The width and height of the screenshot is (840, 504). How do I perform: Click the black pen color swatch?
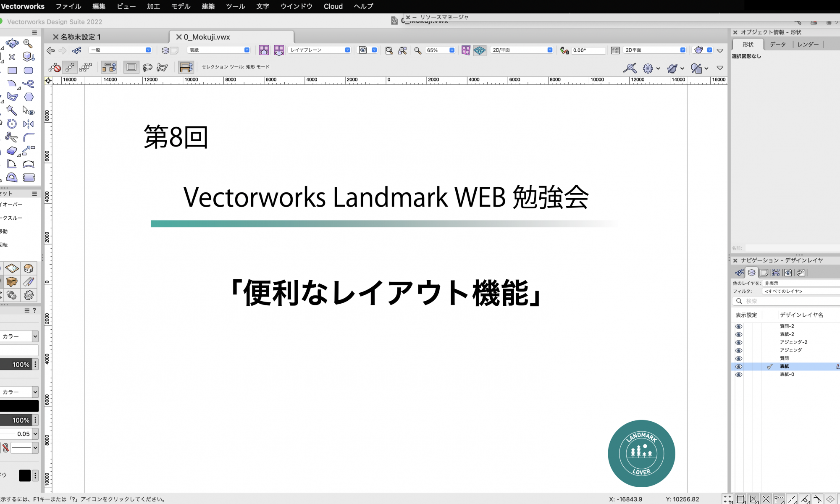point(19,406)
